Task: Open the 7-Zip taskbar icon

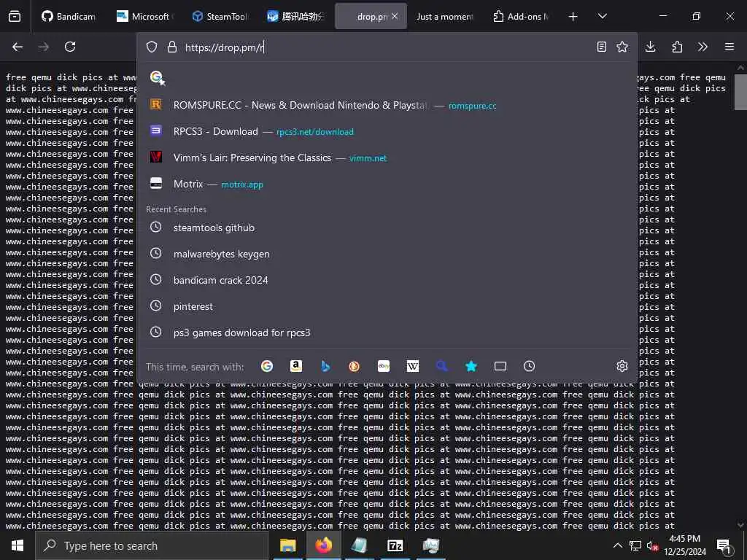Action: point(395,545)
